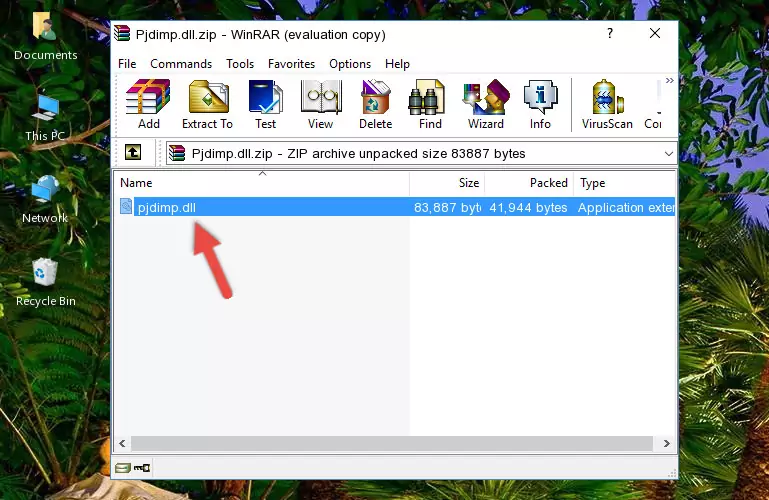Viewport: 769px width, 500px height.
Task: Click WinRAR title bar books icon
Action: coord(122,33)
